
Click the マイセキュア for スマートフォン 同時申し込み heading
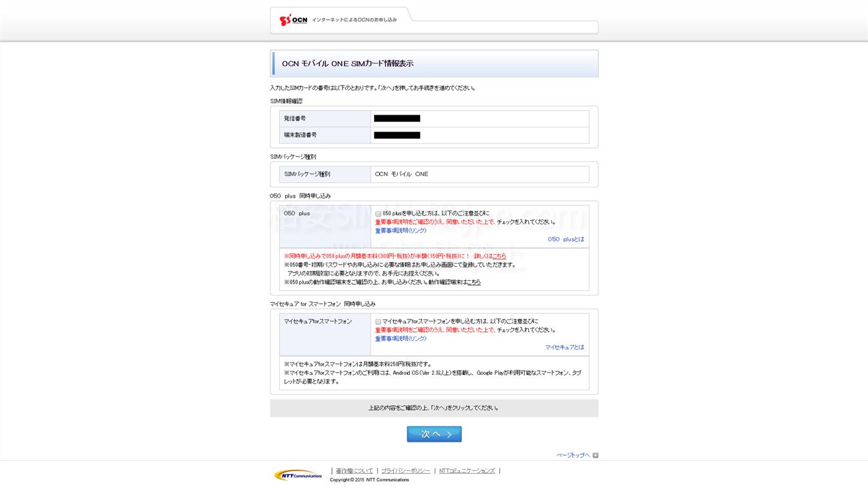tap(322, 304)
